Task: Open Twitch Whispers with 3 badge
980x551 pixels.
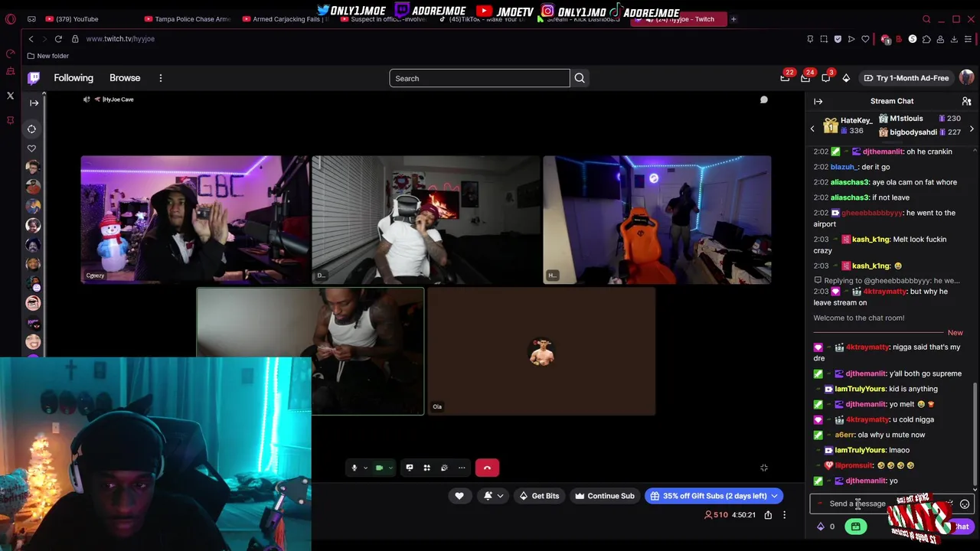Action: click(x=826, y=78)
